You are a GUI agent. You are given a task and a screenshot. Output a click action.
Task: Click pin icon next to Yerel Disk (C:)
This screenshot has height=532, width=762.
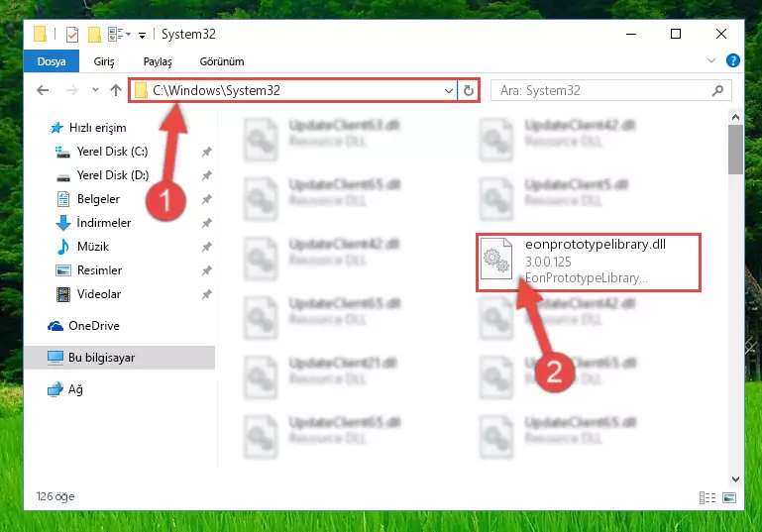[x=206, y=152]
